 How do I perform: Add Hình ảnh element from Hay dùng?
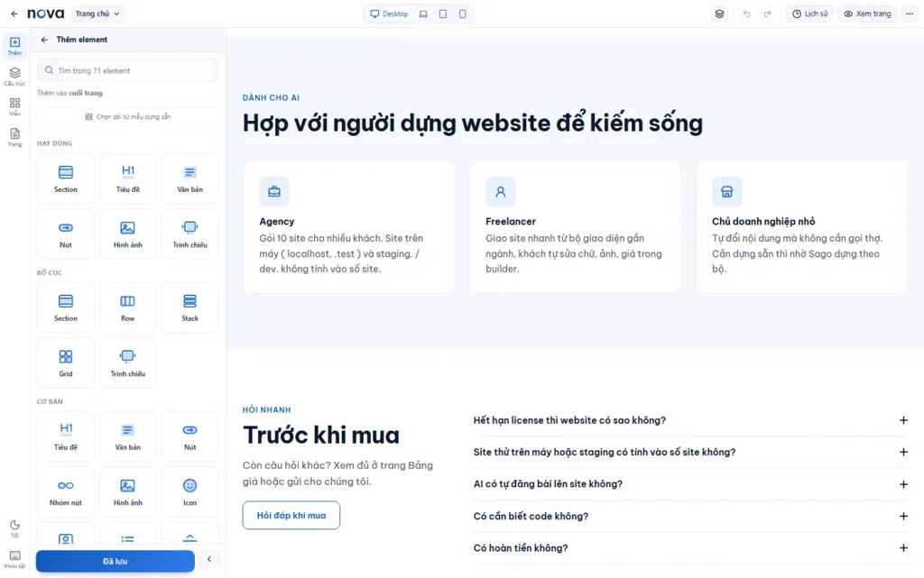point(128,234)
